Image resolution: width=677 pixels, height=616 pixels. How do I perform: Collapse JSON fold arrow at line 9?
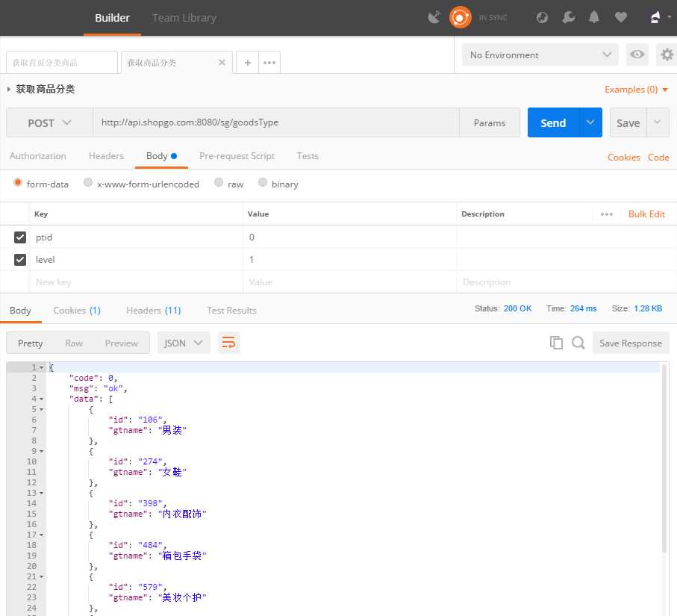click(42, 452)
